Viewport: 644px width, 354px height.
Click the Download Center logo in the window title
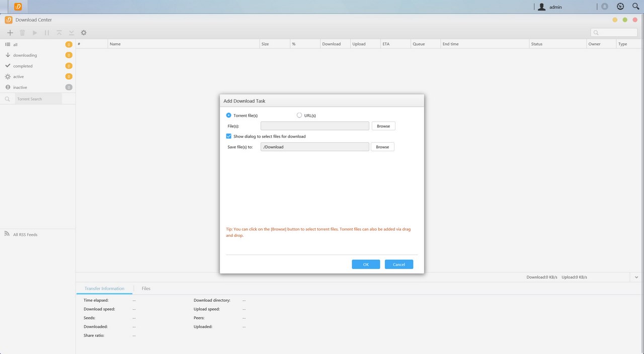pos(9,20)
